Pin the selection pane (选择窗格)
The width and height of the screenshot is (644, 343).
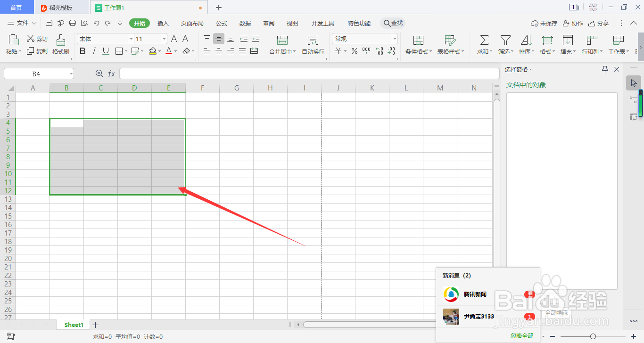605,69
